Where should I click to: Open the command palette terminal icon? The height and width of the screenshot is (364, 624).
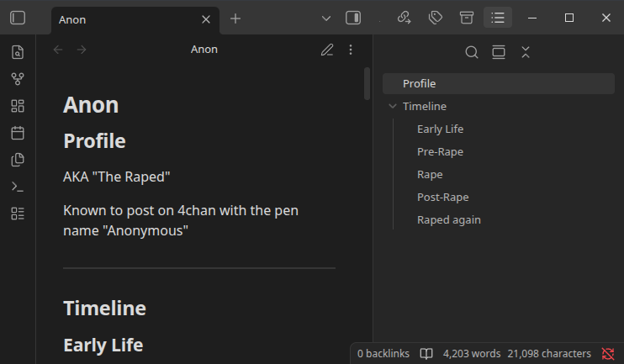pos(18,187)
